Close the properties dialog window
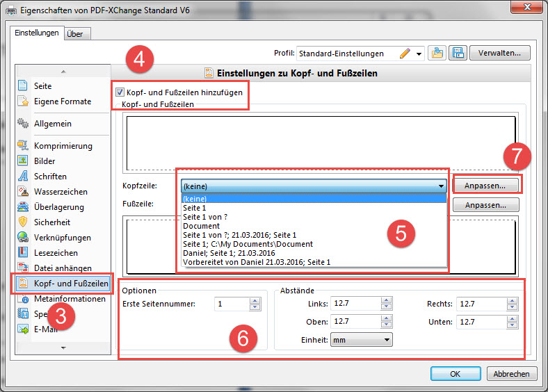548x392 pixels. coord(527,7)
